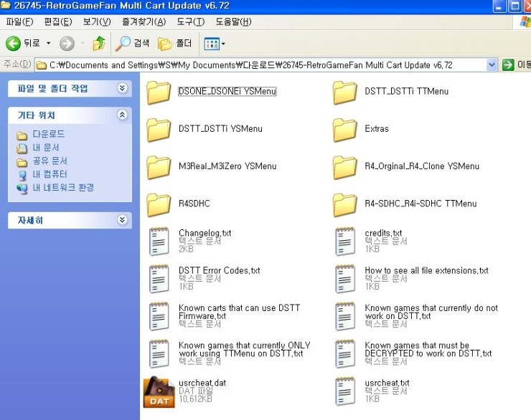This screenshot has height=420, width=531.
Task: Open the R4SDHC folder
Action: click(x=159, y=204)
